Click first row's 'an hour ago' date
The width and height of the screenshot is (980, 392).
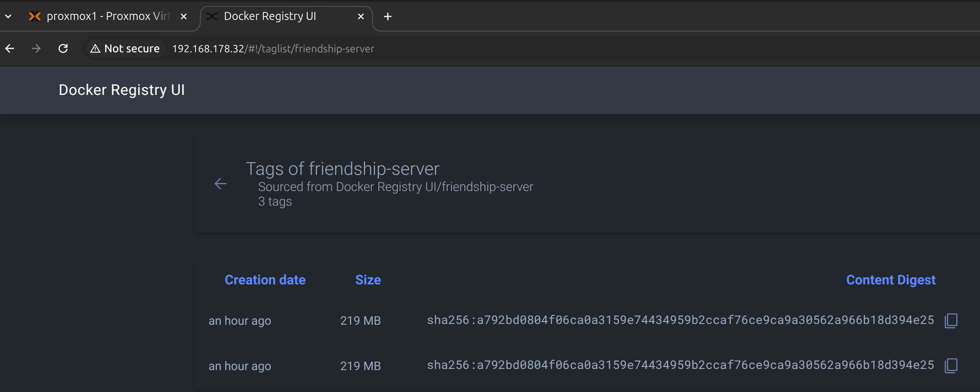pos(240,321)
